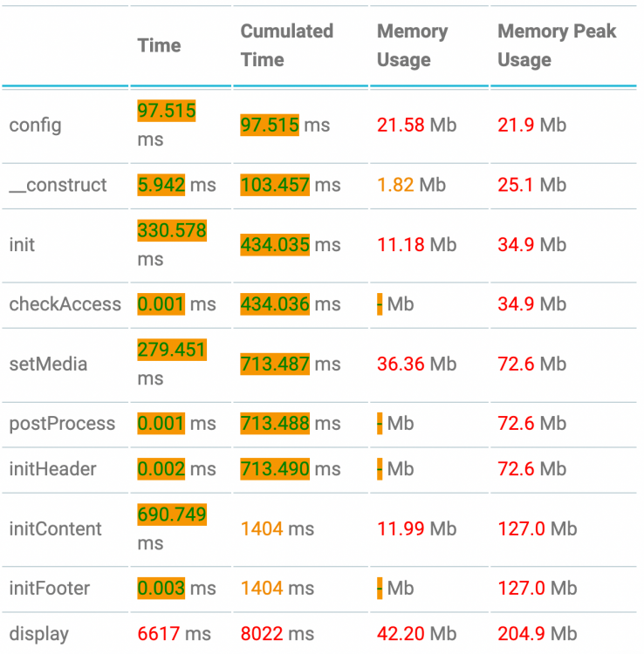The height and width of the screenshot is (654, 644).
Task: Click the 6617 ms display time value
Action: pyautogui.click(x=174, y=634)
